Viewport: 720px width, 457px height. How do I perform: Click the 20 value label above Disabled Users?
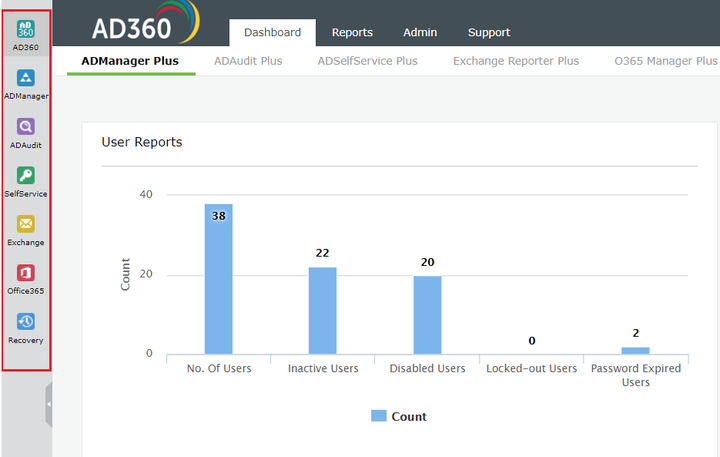tap(428, 262)
